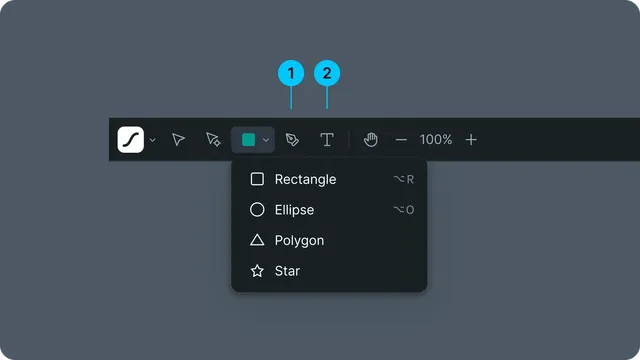
Task: Click the teal shape tool swatch
Action: [249, 140]
